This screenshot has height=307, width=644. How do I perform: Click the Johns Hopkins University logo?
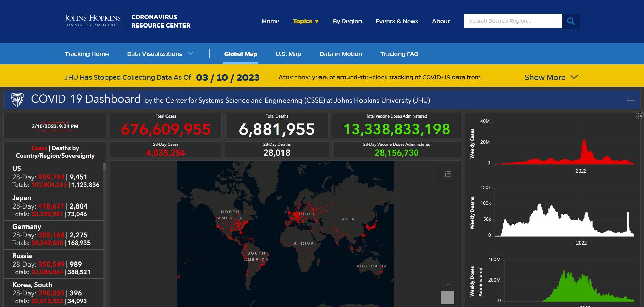(x=92, y=21)
